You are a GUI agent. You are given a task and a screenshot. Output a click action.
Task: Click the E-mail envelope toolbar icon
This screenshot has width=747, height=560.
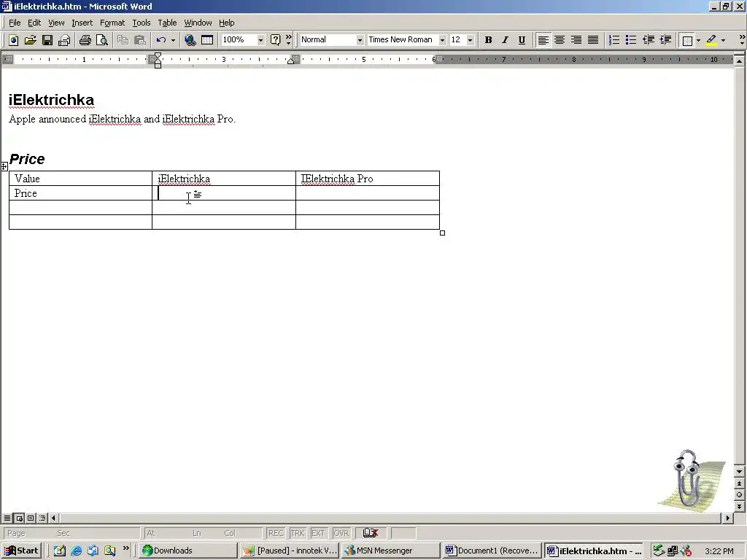tap(64, 40)
